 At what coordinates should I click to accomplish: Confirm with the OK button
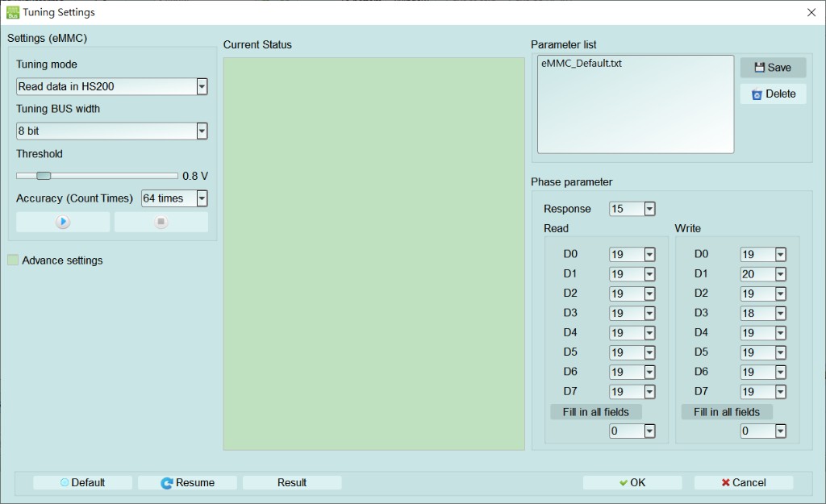click(x=632, y=482)
